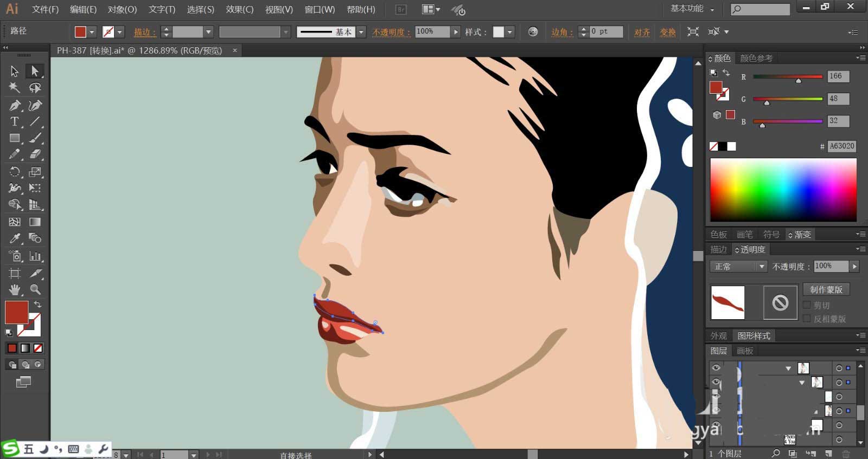Select the Gradient tool
868x459 pixels.
click(35, 222)
